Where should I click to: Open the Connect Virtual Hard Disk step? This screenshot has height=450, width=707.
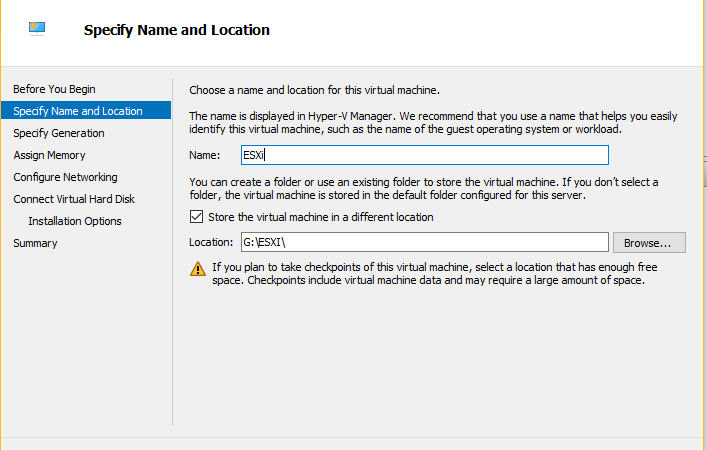click(74, 199)
